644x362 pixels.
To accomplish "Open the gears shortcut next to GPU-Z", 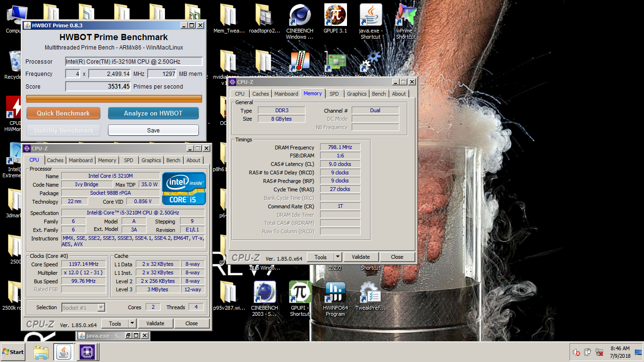I will 371,63.
